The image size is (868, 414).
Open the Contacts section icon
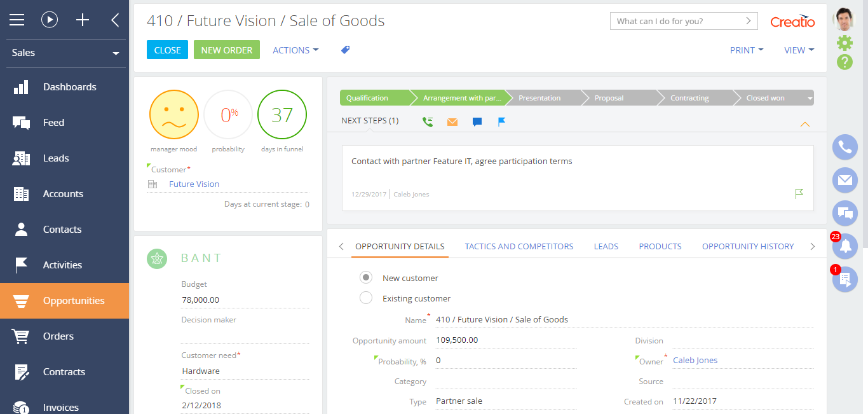tap(22, 230)
